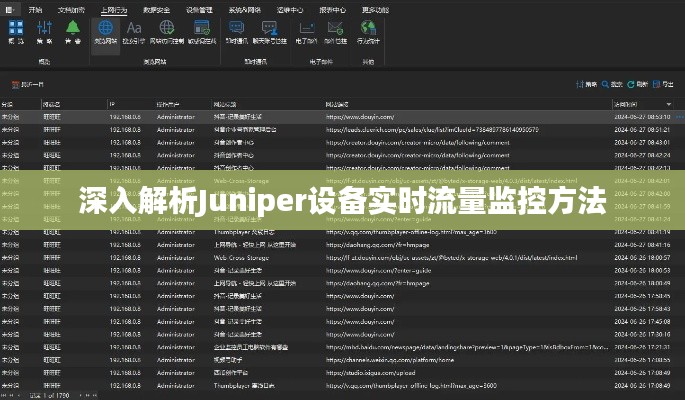685x400 pixels.
Task: Click the mbd.baidu.com URL cell
Action: tap(467, 347)
